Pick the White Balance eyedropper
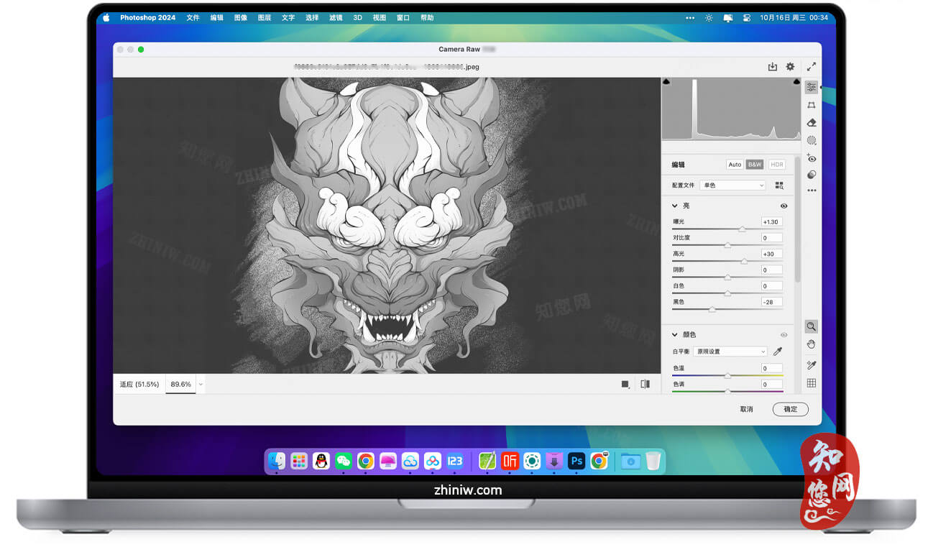933x560 pixels. click(777, 352)
